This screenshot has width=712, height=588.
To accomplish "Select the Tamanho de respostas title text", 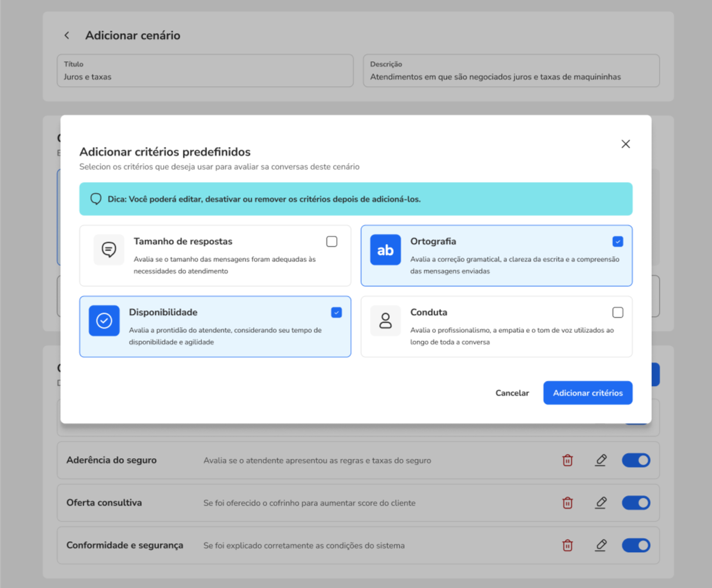I will coord(183,242).
